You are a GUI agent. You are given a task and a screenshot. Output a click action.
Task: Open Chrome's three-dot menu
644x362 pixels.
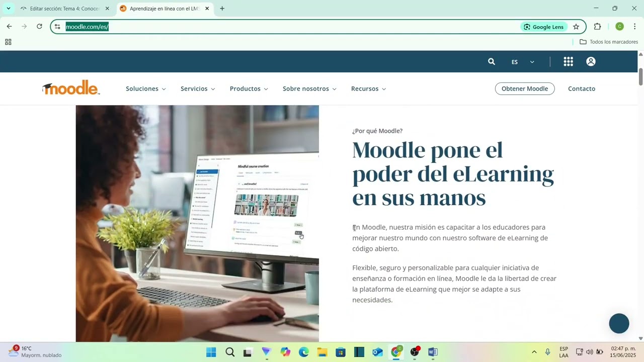[x=634, y=27]
